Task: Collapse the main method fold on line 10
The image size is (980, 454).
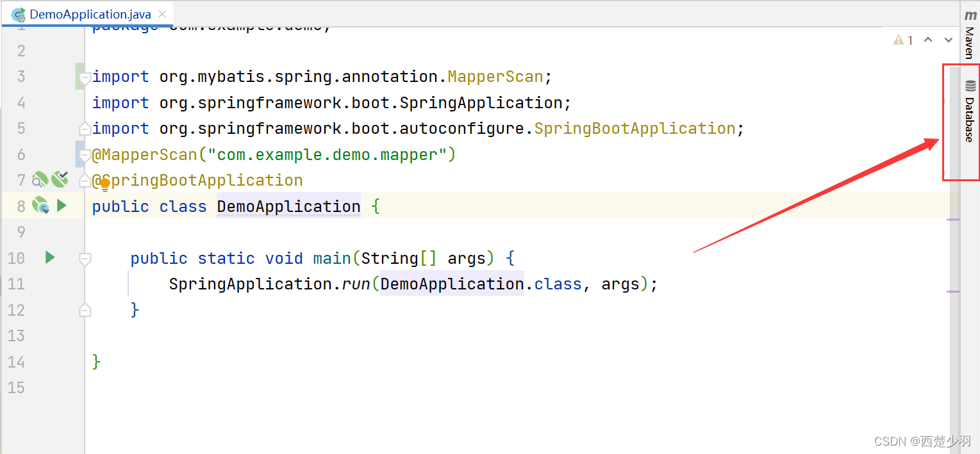Action: [x=85, y=259]
